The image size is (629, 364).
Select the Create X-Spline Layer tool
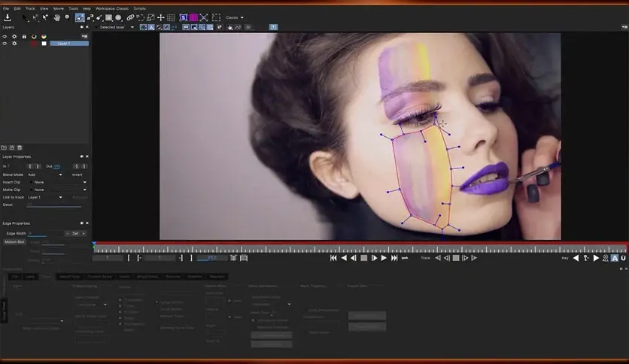coord(80,17)
